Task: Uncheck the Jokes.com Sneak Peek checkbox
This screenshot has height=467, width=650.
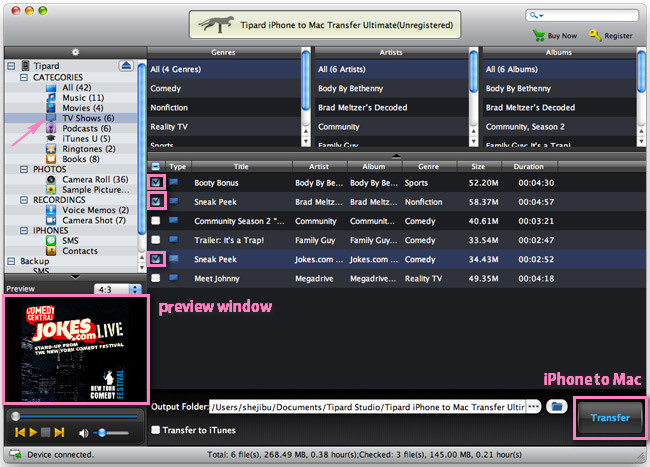Action: [x=156, y=259]
